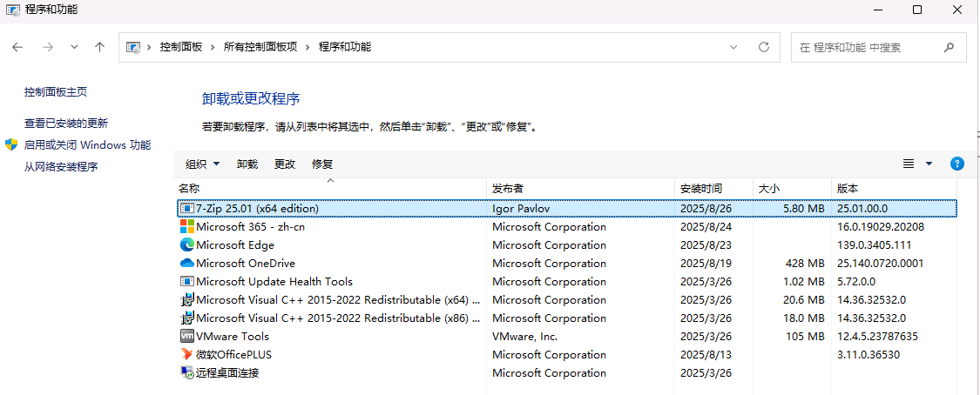Select the Microsoft OneDrive name text

(x=246, y=264)
